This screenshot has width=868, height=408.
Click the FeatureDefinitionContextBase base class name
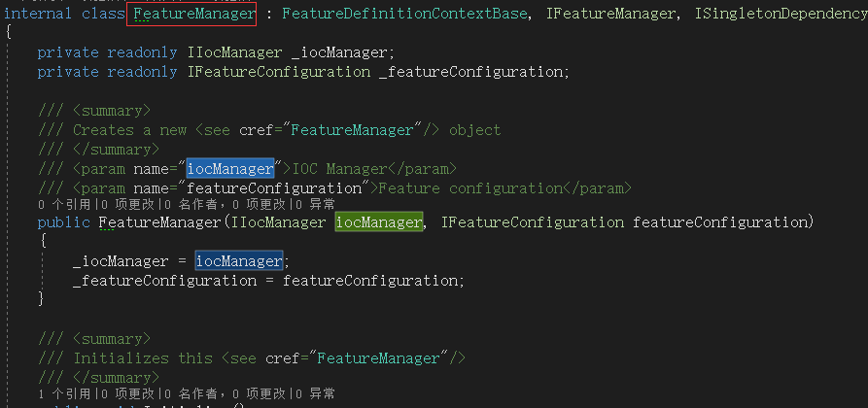point(404,14)
